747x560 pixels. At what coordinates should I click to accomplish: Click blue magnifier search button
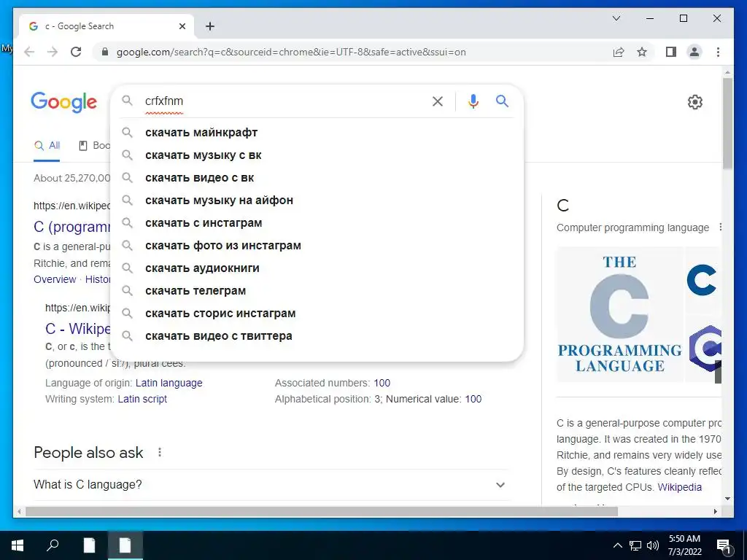(502, 101)
